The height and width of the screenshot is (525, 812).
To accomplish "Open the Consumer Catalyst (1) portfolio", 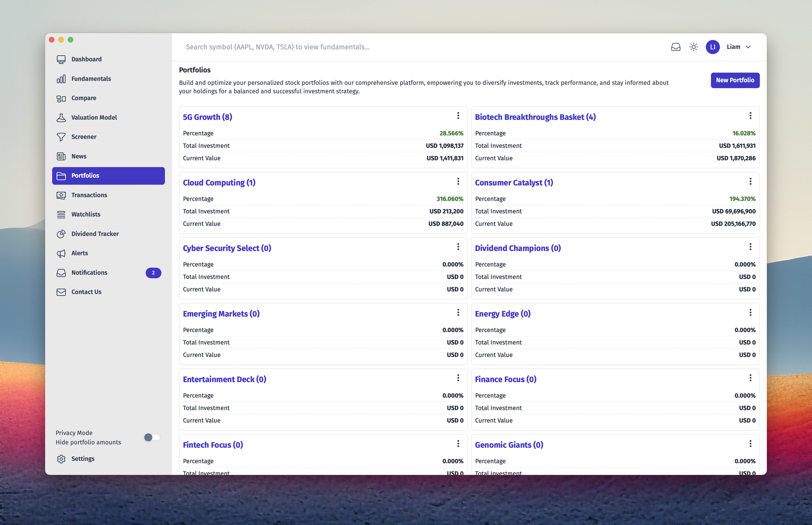I will (x=514, y=183).
